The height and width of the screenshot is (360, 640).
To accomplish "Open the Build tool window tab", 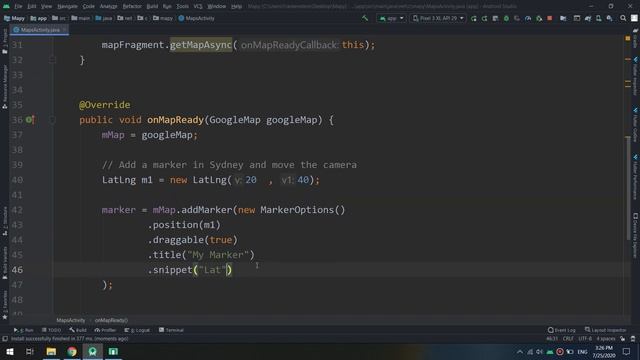I will pos(78,330).
